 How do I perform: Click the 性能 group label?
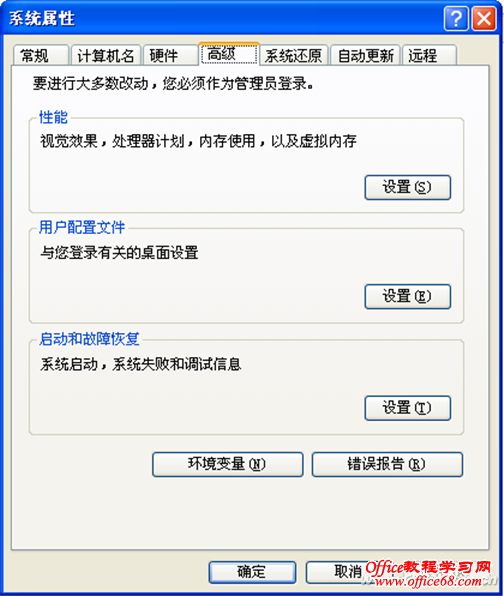54,117
